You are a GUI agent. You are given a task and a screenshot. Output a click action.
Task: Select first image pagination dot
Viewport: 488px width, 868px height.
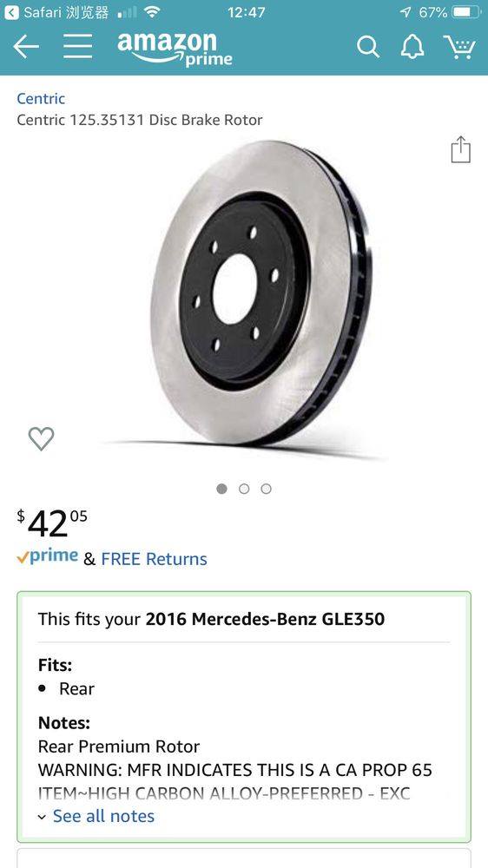point(221,489)
